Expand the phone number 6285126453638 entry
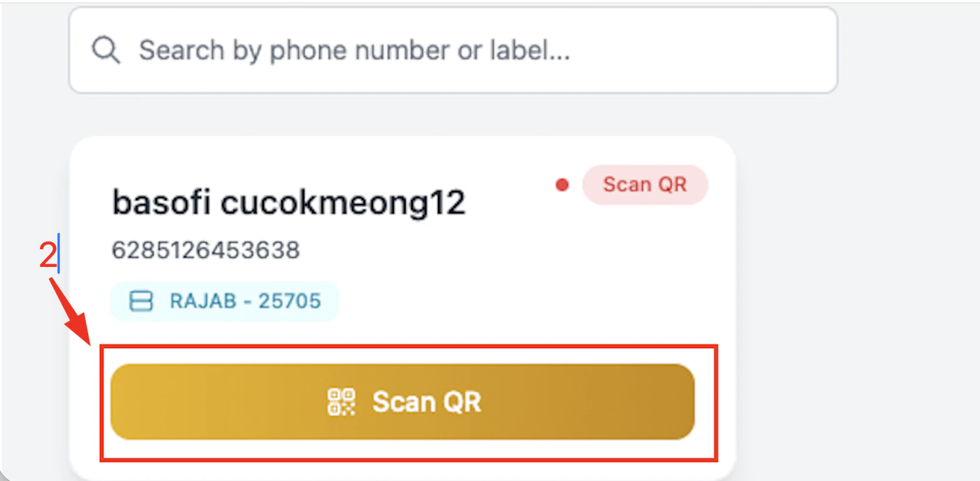The height and width of the screenshot is (481, 980). point(206,250)
